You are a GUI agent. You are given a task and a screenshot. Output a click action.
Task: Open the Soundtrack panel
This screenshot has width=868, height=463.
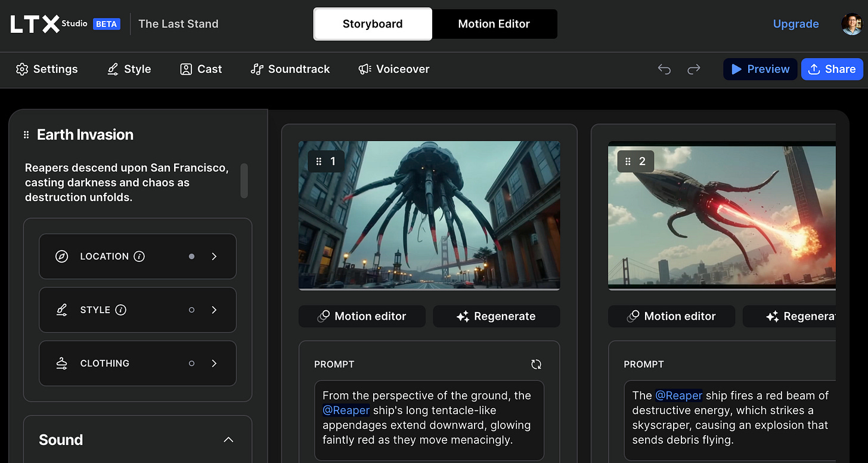coord(256,69)
